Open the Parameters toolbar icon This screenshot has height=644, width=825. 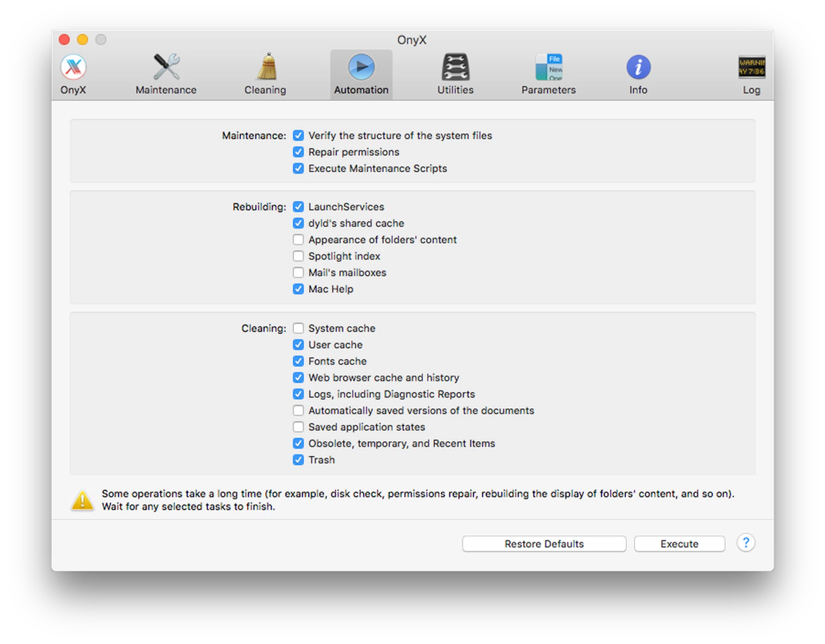(x=549, y=67)
